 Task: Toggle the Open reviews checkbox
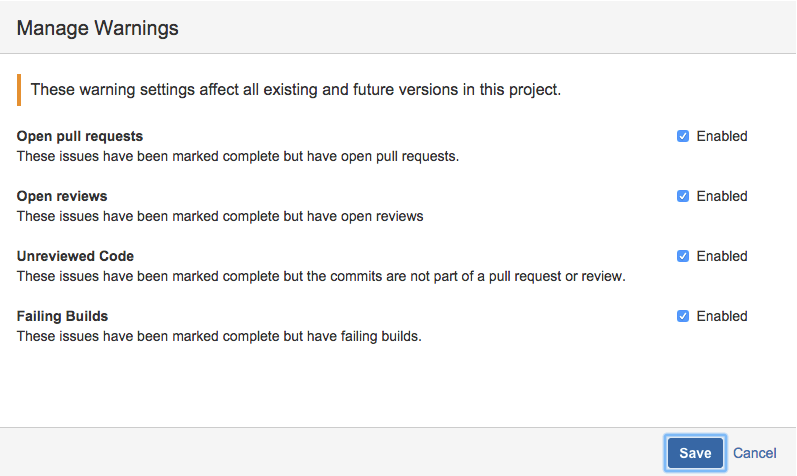(683, 196)
